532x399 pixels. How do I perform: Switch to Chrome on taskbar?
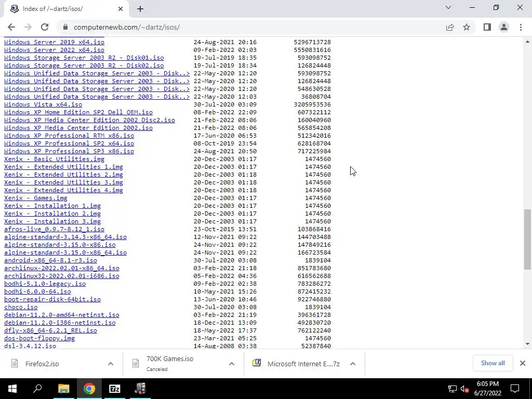point(89,389)
